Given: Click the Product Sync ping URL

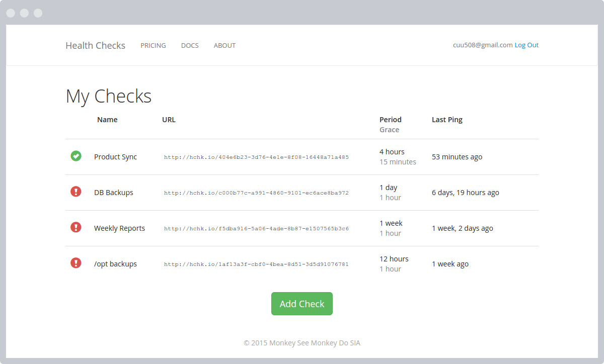Looking at the screenshot, I should 256,157.
